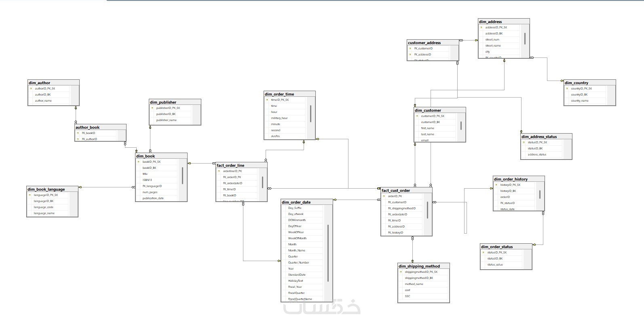Select the Quarter_Number column
The width and height of the screenshot is (644, 321).
tap(302, 263)
